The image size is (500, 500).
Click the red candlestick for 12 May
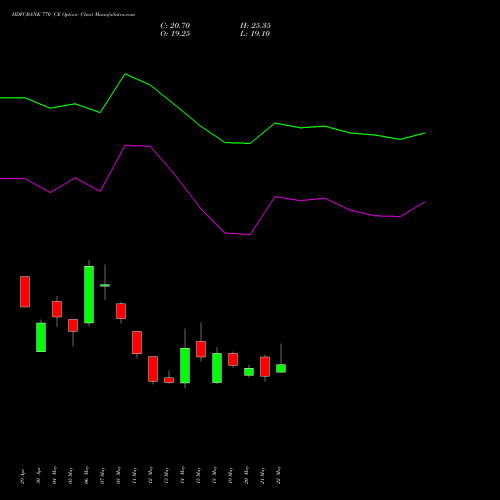click(153, 369)
